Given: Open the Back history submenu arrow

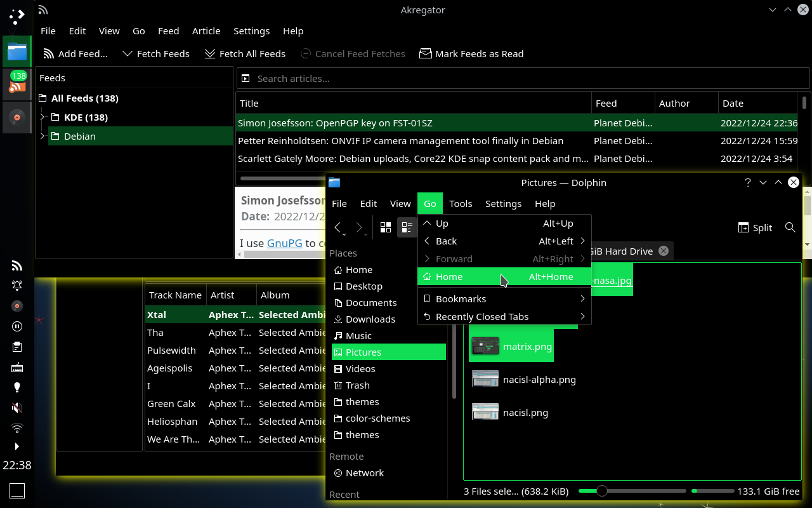Looking at the screenshot, I should click(582, 241).
